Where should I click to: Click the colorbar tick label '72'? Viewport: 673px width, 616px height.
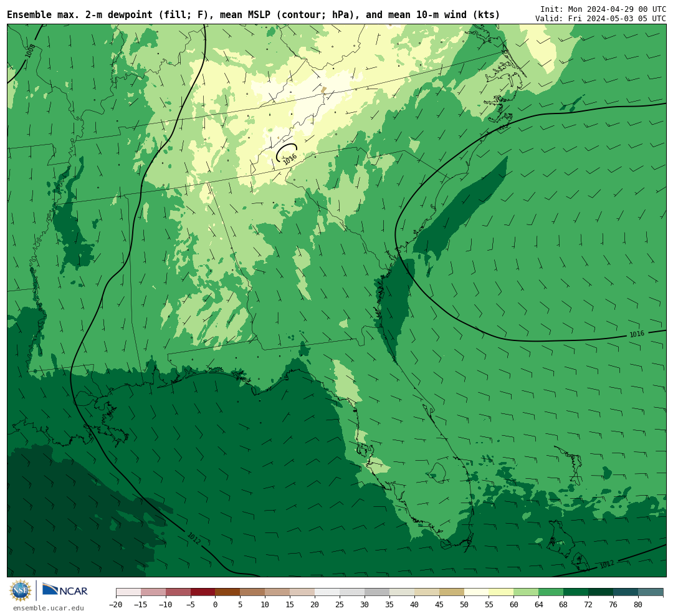click(x=589, y=605)
